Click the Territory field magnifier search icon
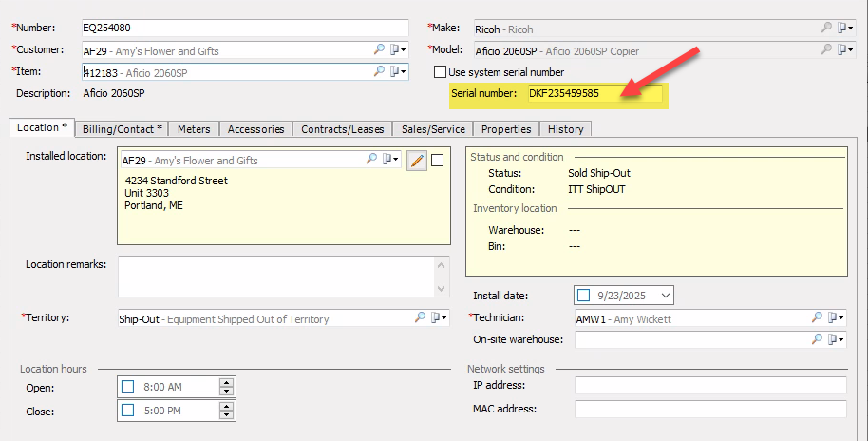 pyautogui.click(x=420, y=317)
